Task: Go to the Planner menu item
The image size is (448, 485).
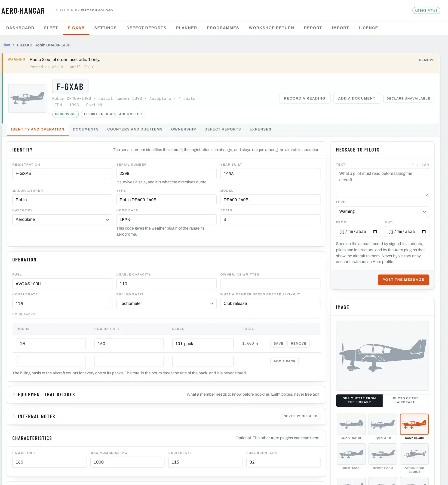Action: click(x=186, y=28)
